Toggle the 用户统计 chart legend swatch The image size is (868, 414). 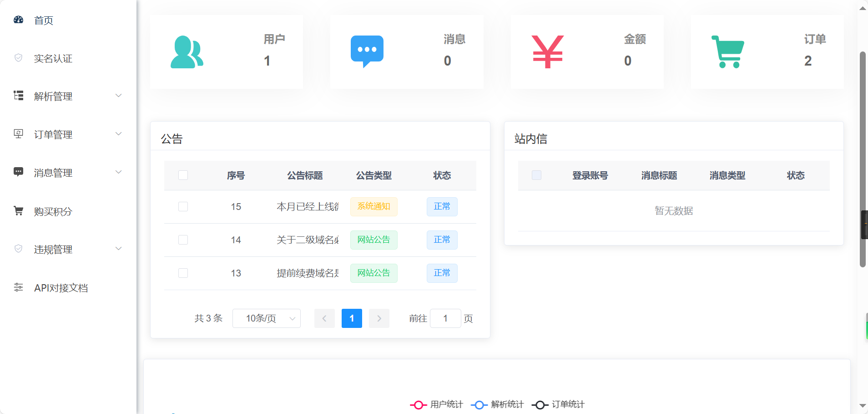click(418, 405)
